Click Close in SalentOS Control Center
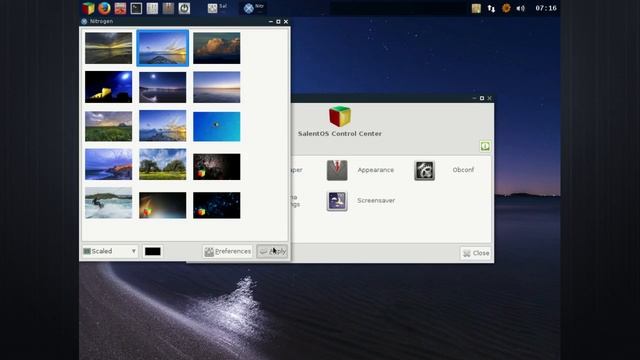The width and height of the screenshot is (640, 360). coord(476,253)
